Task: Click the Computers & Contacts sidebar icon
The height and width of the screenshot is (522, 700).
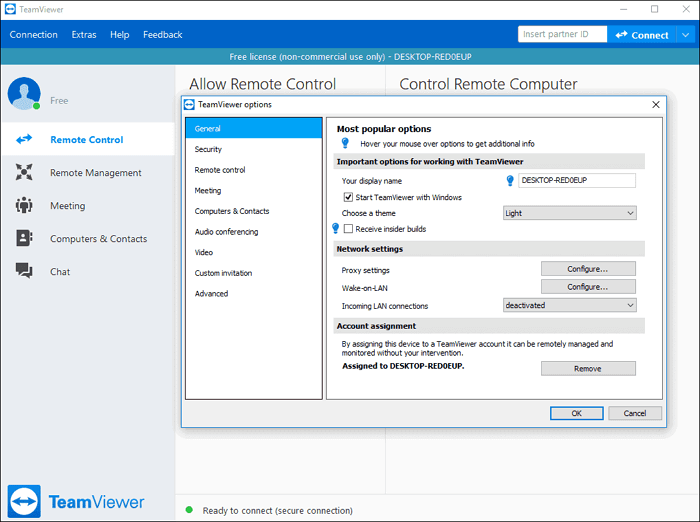Action: 24,239
